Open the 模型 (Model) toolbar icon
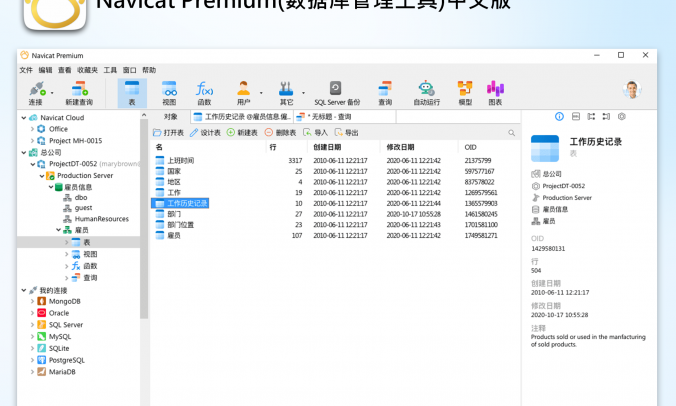 [x=465, y=92]
